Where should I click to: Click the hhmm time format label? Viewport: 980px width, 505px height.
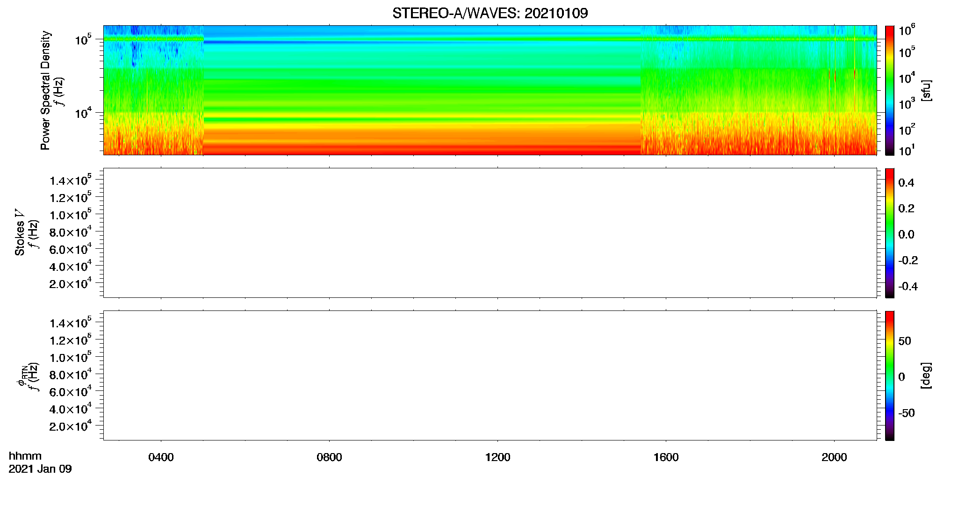(25, 456)
